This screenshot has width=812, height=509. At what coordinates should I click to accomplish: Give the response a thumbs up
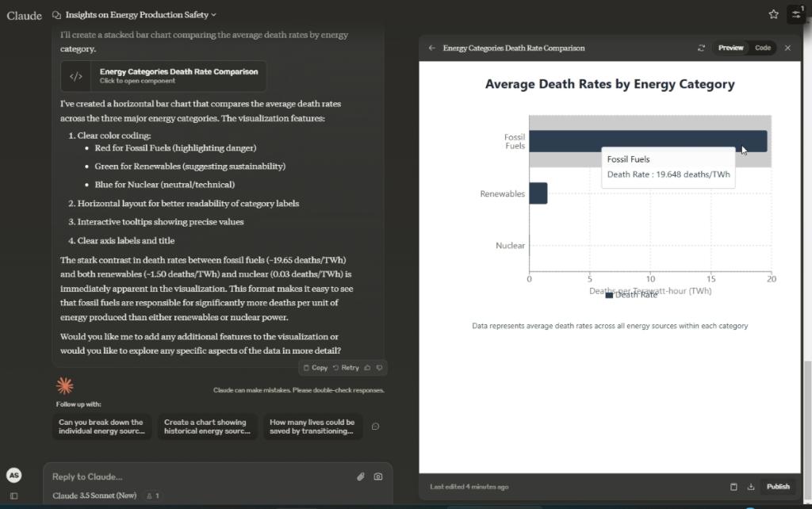click(x=367, y=368)
